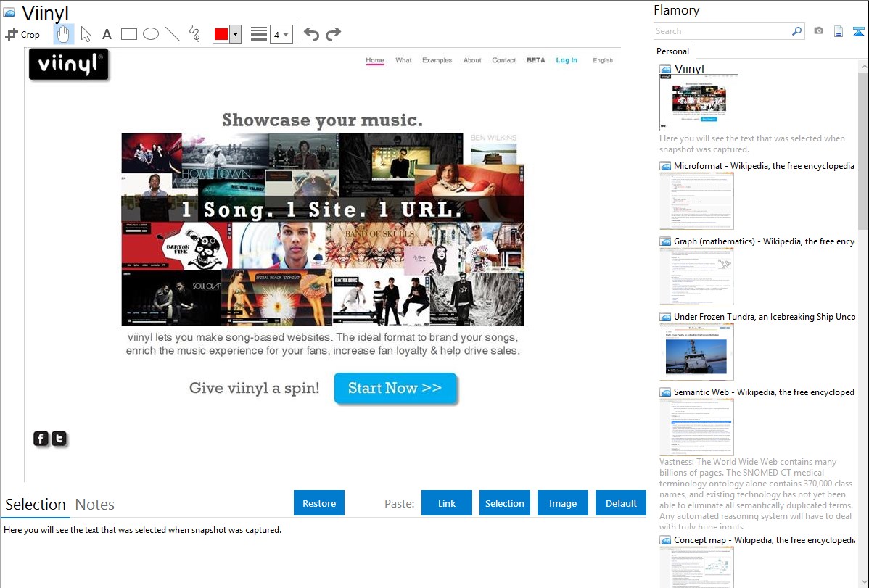Click the selected-text note in Selection pane

point(142,530)
